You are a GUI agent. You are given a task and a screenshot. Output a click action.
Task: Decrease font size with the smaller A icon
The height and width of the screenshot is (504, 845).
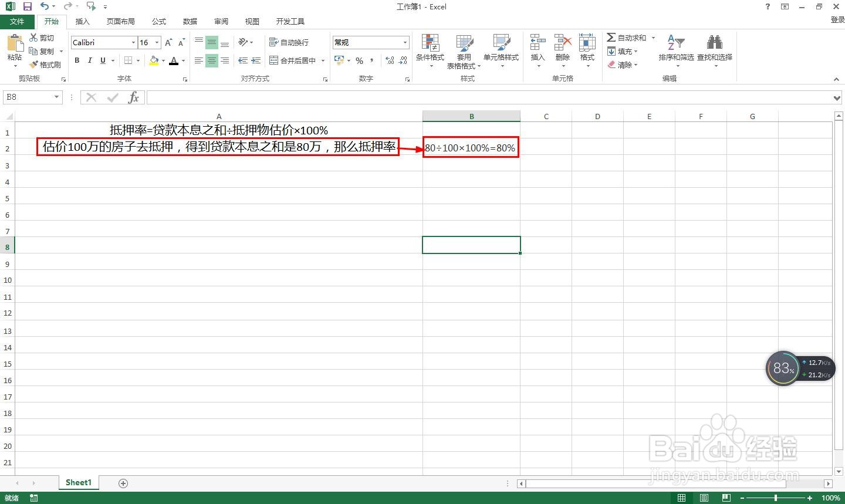point(181,42)
